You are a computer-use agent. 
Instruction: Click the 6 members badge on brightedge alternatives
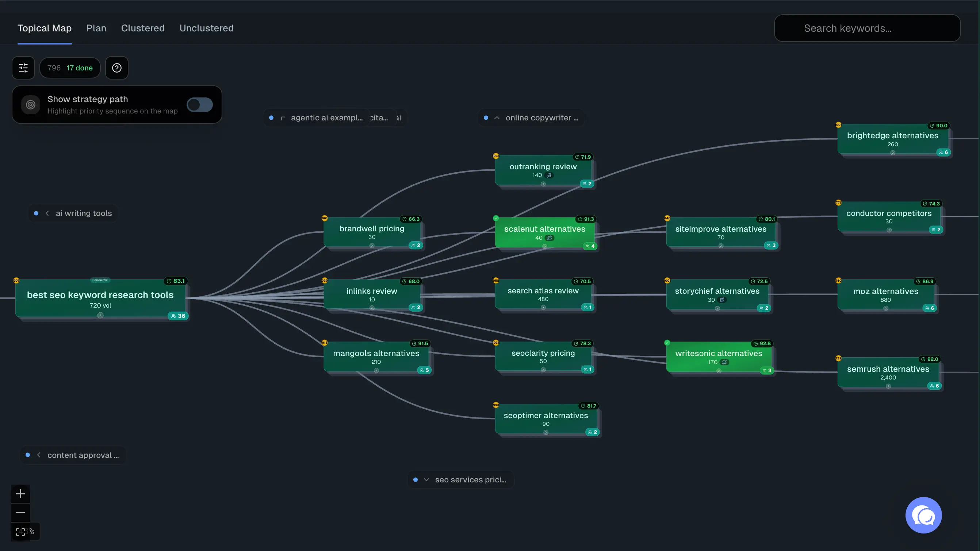[943, 153]
